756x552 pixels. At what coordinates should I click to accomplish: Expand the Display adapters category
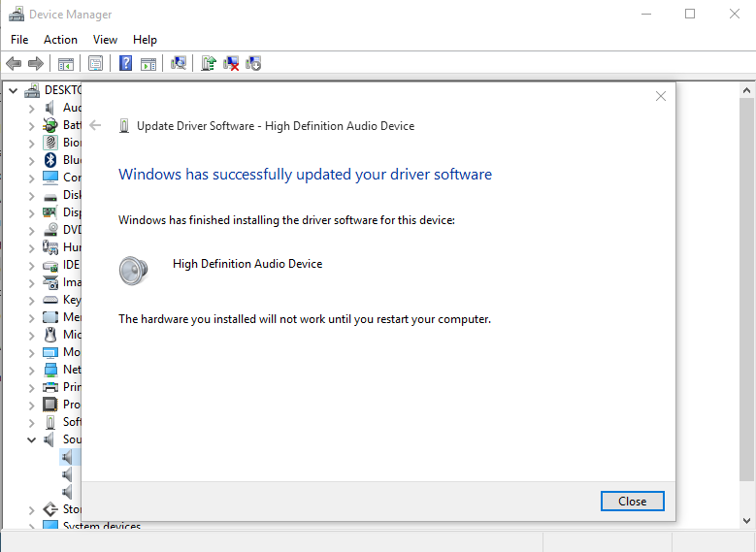coord(32,212)
